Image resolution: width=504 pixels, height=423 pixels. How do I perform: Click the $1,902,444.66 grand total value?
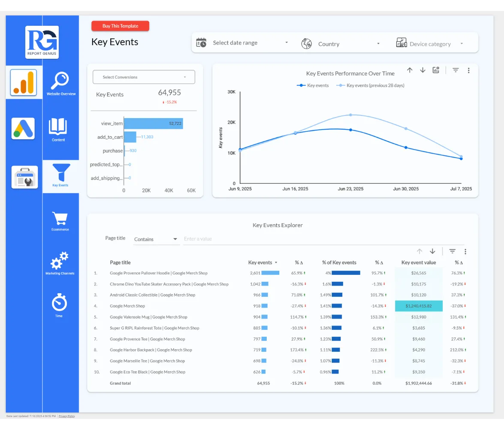tap(419, 383)
